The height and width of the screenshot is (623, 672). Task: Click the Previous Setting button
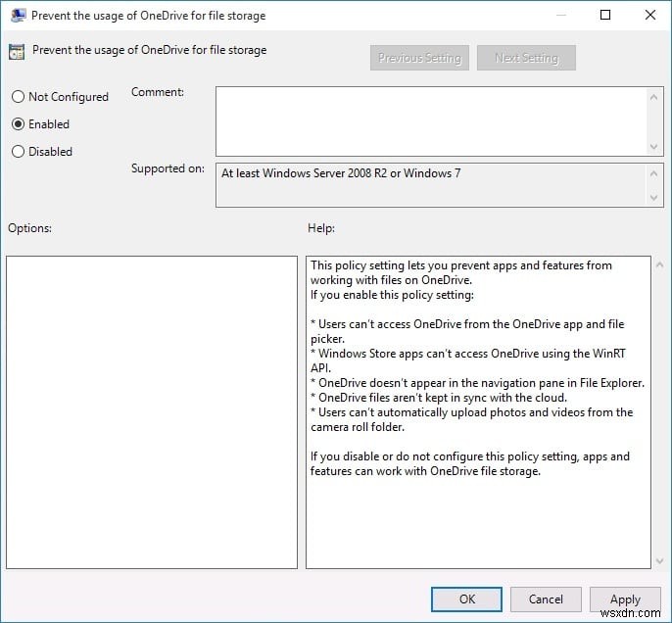coord(419,58)
